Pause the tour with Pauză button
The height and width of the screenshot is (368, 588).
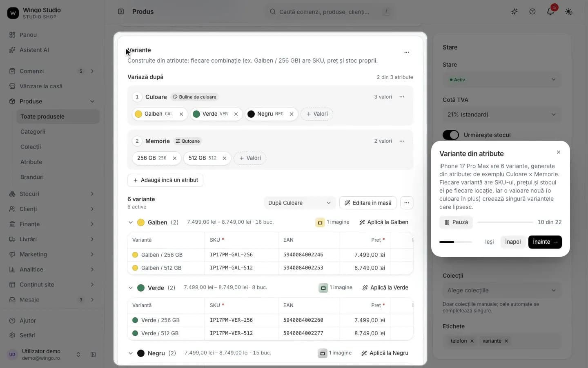(x=456, y=222)
